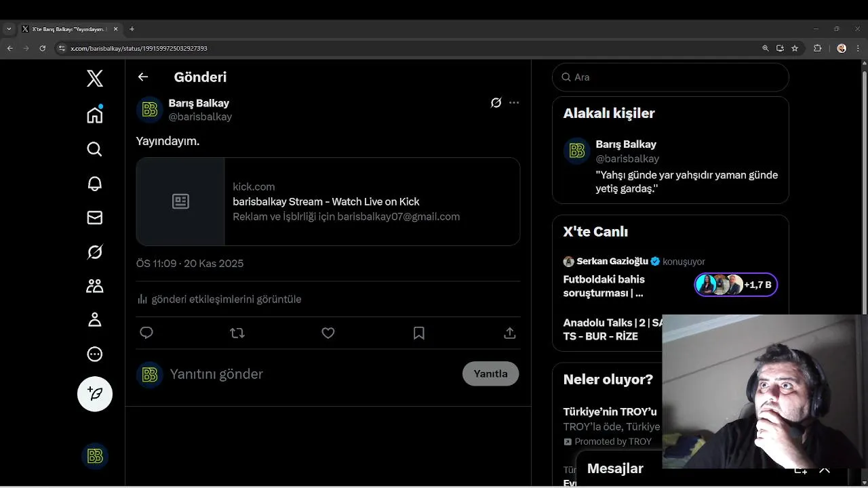This screenshot has width=868, height=488.
Task: Open Messages envelope icon in sidebar
Action: point(95,218)
